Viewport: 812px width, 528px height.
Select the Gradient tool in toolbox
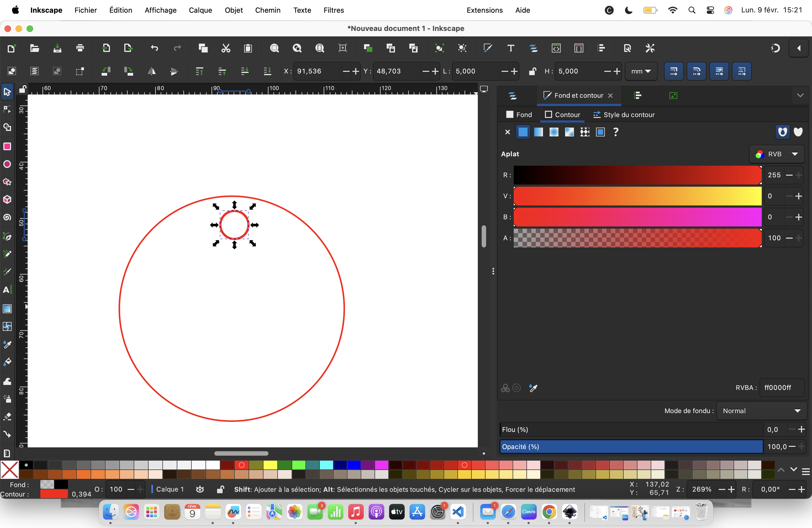tap(7, 309)
